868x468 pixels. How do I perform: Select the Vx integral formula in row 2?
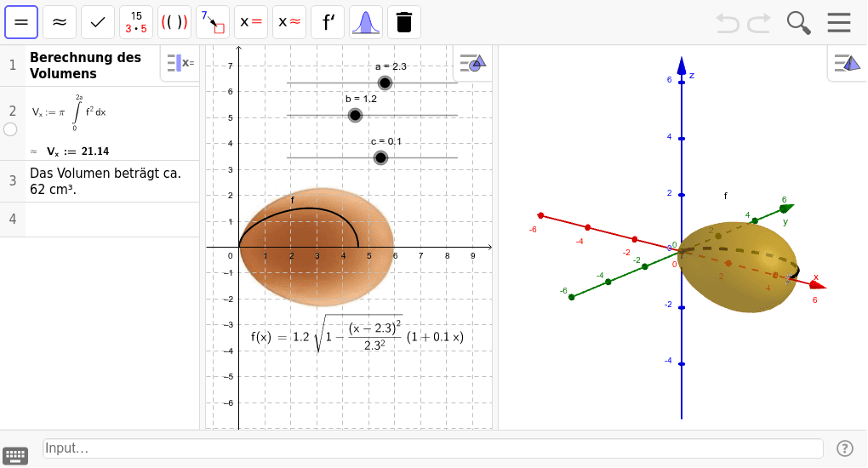point(69,112)
